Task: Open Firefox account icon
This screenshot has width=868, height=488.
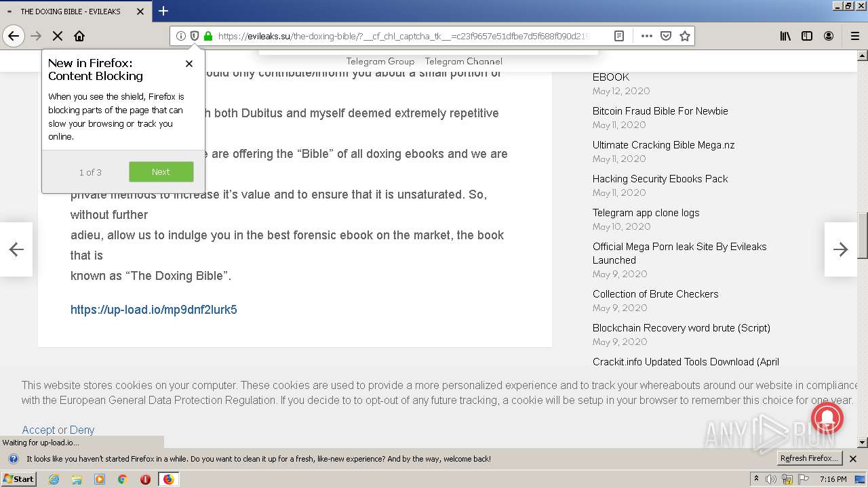Action: tap(829, 36)
